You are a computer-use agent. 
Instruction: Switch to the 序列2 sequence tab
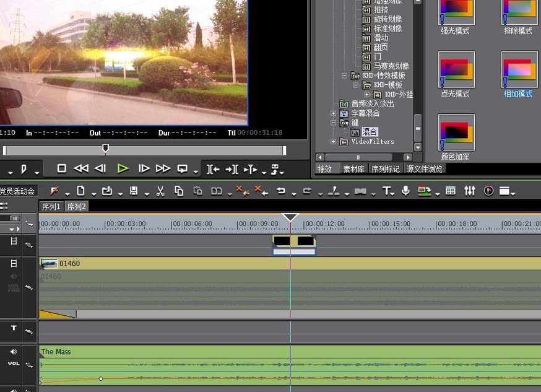pyautogui.click(x=77, y=207)
